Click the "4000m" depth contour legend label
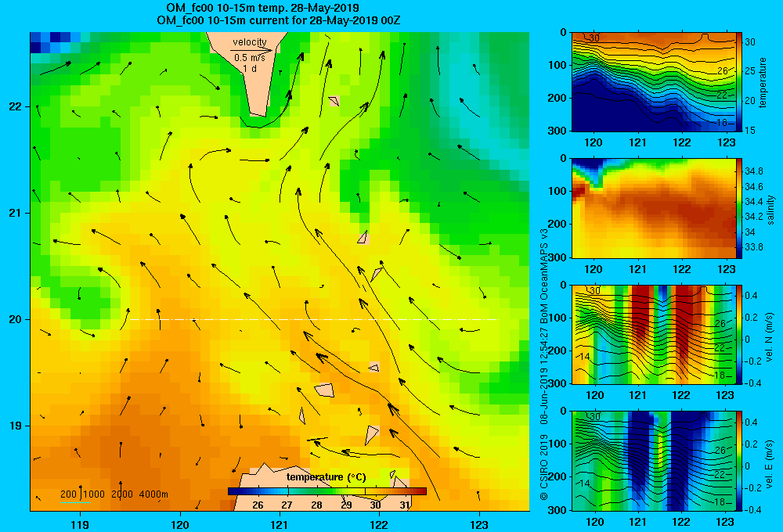The width and height of the screenshot is (783, 532). 153,494
